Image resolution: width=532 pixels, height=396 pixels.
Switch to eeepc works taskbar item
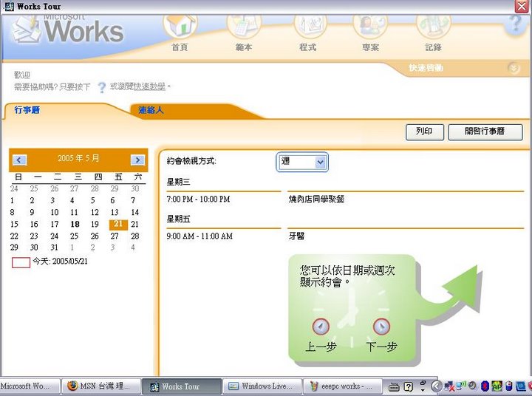point(342,386)
